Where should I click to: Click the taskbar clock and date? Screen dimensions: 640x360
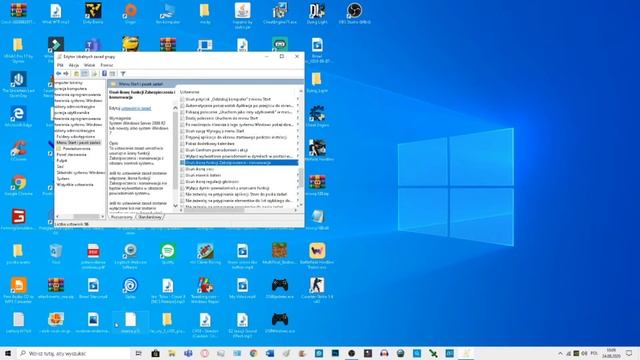pyautogui.click(x=611, y=353)
